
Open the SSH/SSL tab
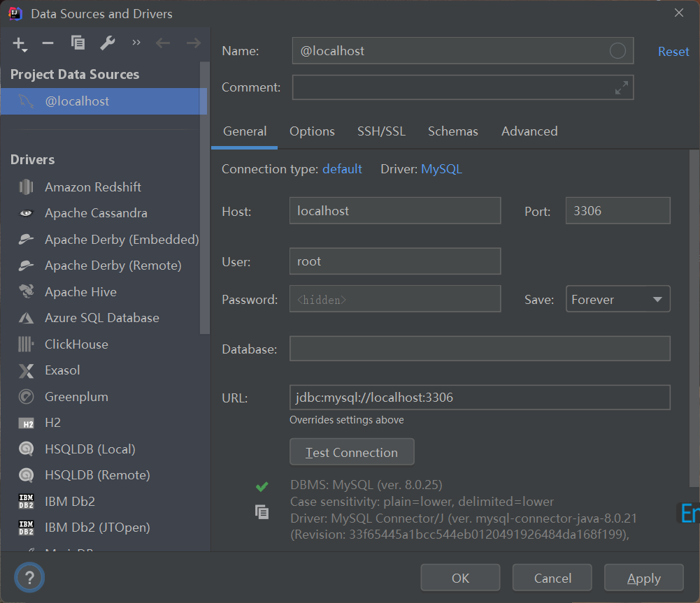click(381, 131)
